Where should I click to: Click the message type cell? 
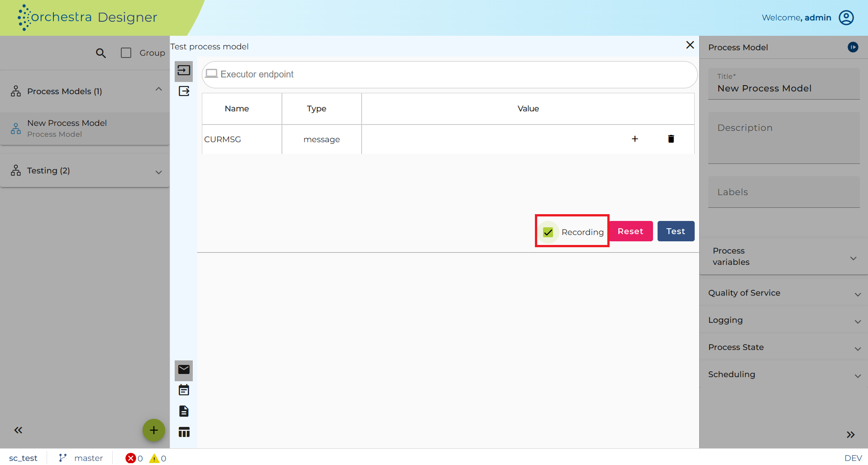[322, 139]
